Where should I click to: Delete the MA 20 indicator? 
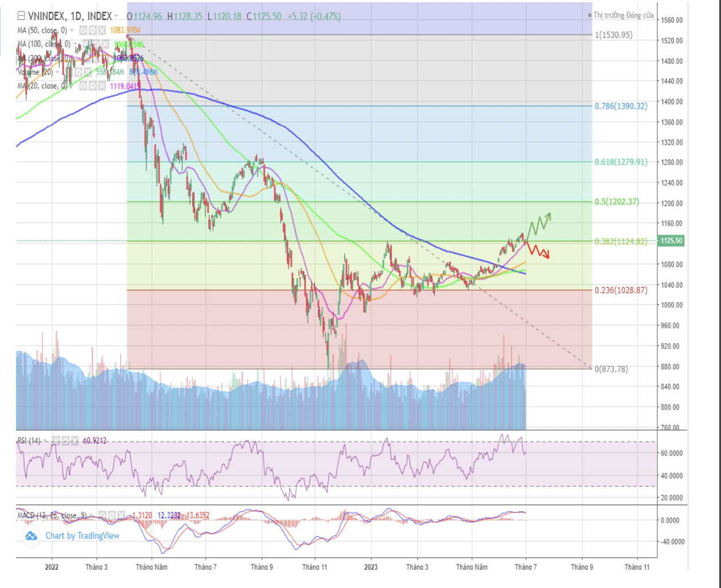102,86
